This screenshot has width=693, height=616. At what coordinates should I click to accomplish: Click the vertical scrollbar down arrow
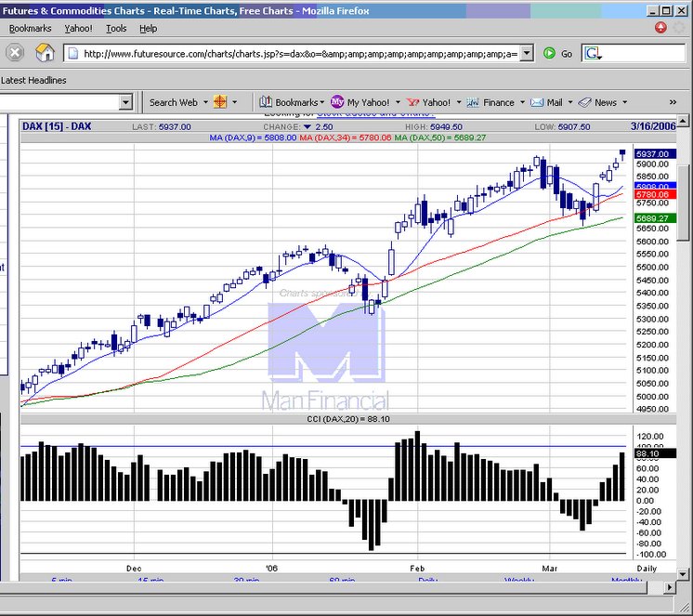point(683,574)
